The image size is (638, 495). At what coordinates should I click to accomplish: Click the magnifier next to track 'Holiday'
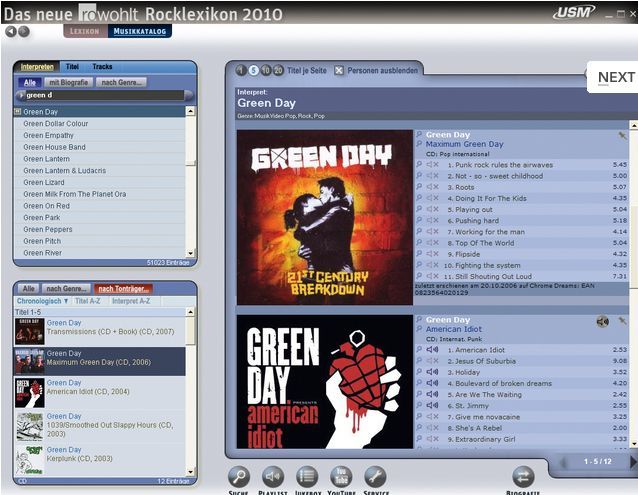pos(419,372)
